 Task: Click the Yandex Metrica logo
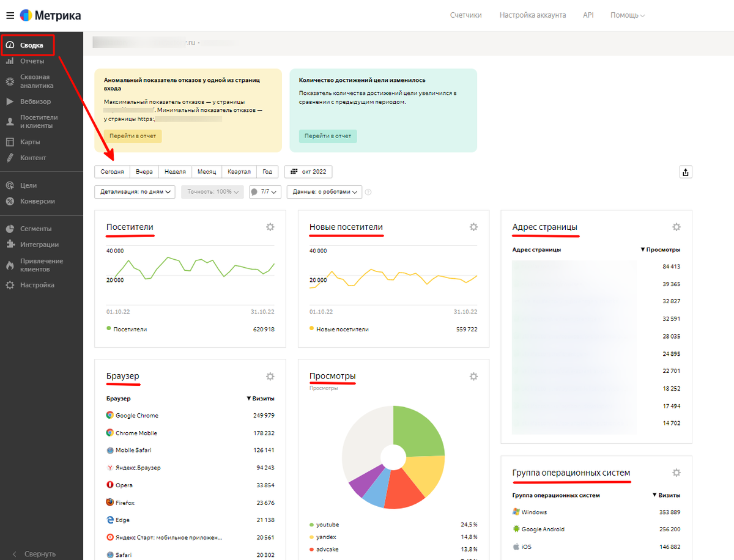[50, 15]
